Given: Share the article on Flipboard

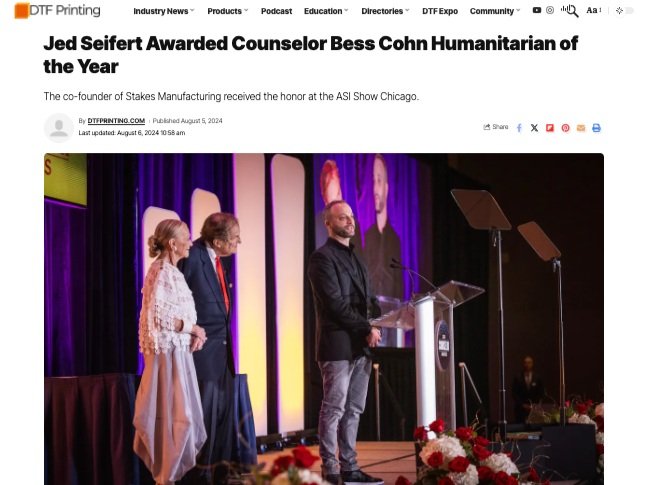Looking at the screenshot, I should point(550,128).
